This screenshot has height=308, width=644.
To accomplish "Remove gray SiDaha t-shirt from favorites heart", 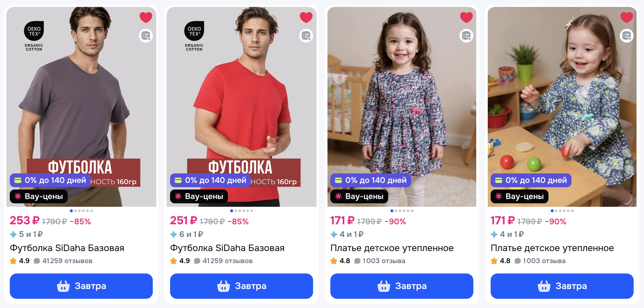I will (x=146, y=17).
